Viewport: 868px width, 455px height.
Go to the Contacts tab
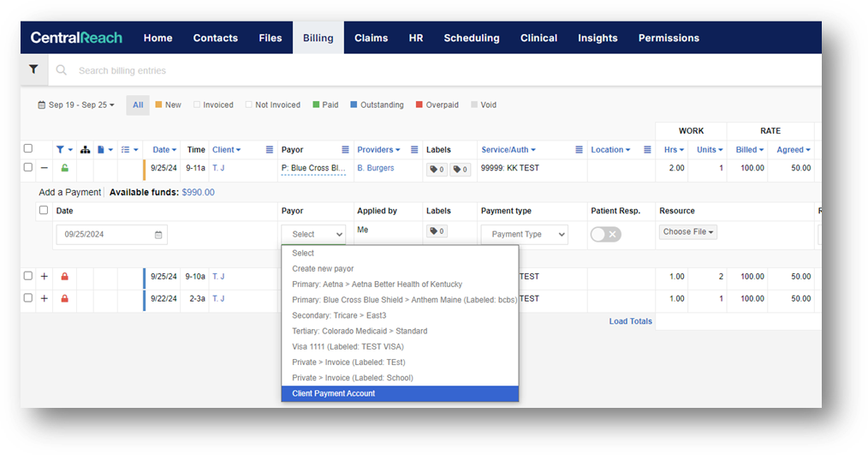[216, 38]
